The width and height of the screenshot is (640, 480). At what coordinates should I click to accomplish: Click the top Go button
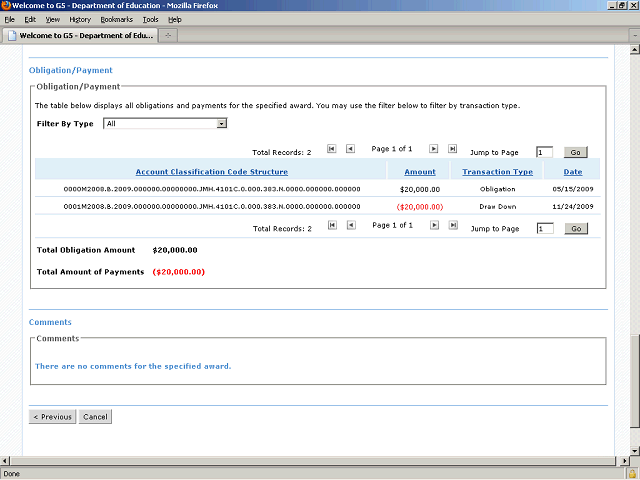[575, 152]
